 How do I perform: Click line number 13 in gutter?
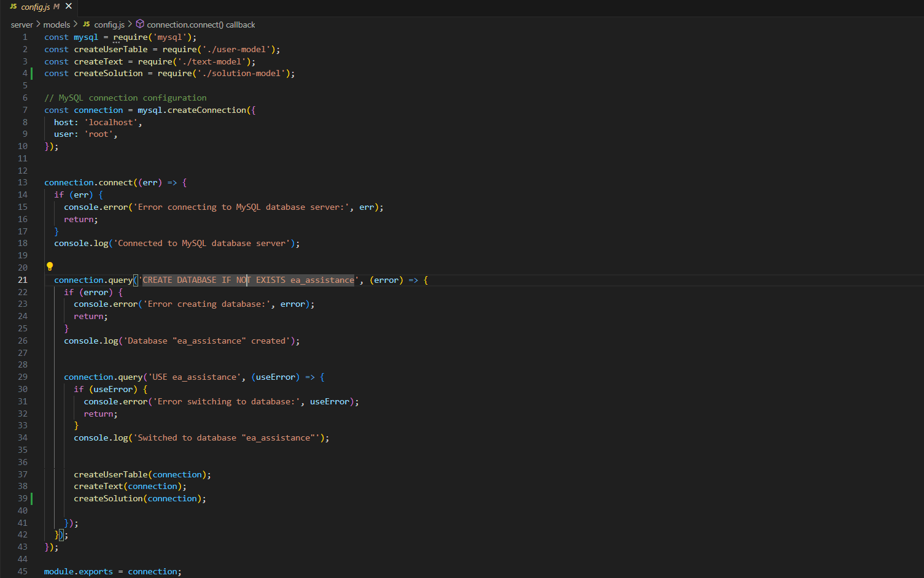23,182
